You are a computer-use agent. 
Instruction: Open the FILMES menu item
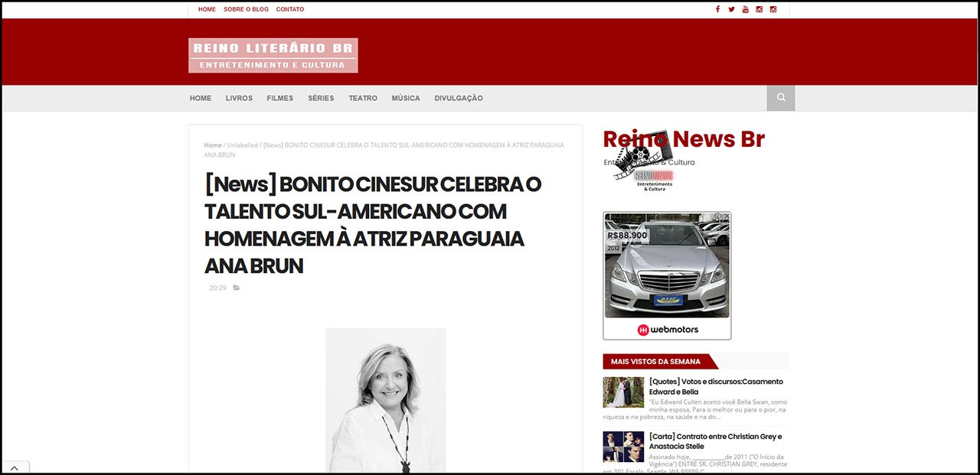[279, 98]
